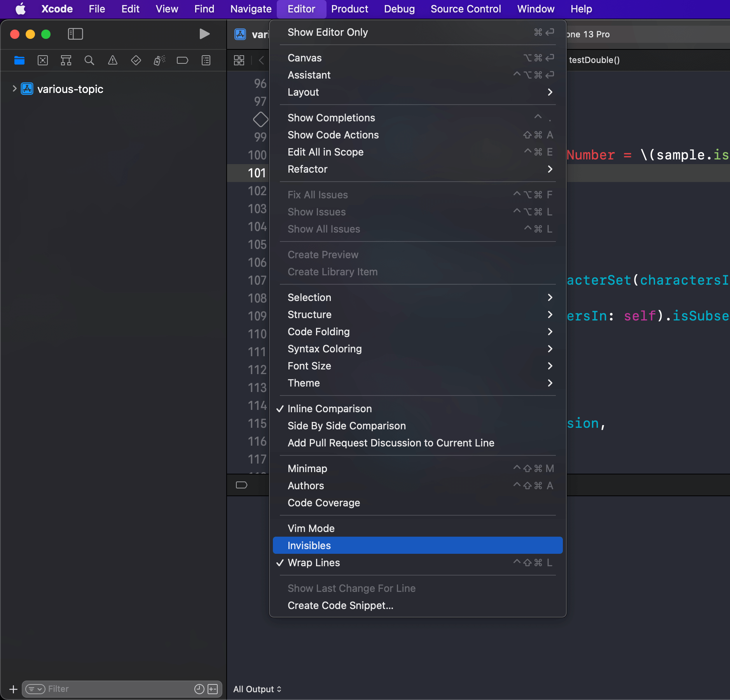Image resolution: width=730 pixels, height=700 pixels.
Task: Open the Source Control menu
Action: click(465, 9)
